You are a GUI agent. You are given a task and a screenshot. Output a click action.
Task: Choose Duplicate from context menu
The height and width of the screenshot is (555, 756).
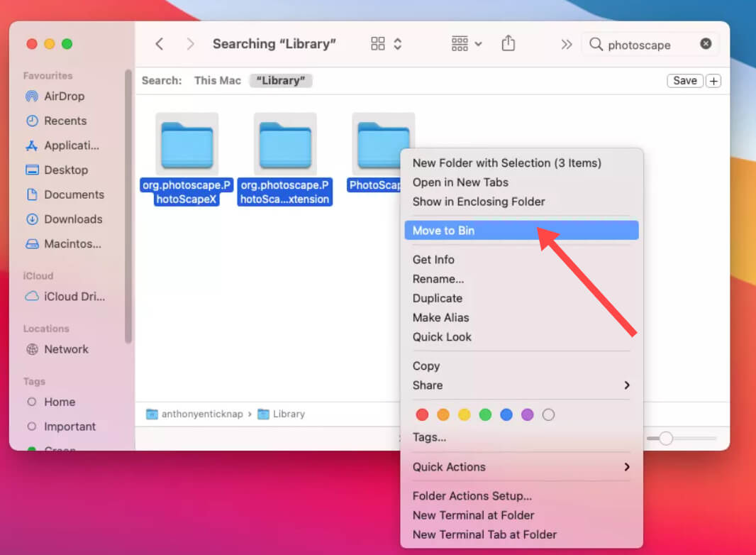522,298
